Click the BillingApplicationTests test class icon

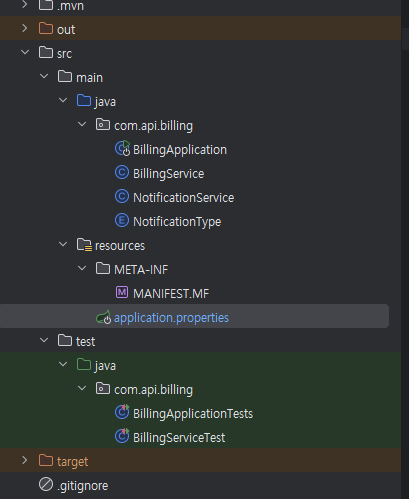(x=122, y=412)
